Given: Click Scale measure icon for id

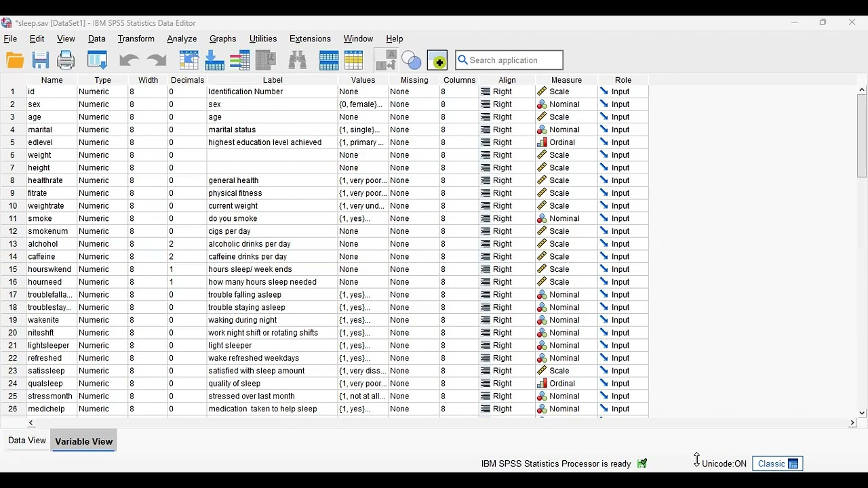Looking at the screenshot, I should tap(542, 91).
